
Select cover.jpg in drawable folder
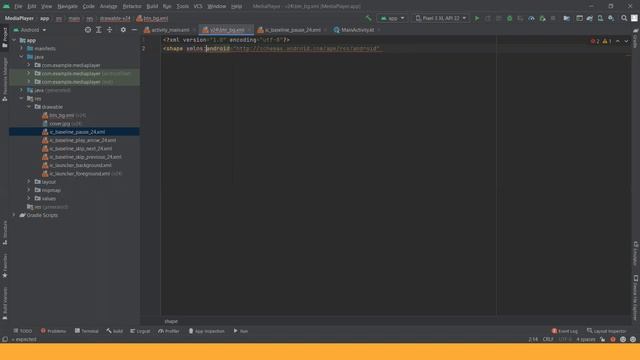[x=60, y=124]
